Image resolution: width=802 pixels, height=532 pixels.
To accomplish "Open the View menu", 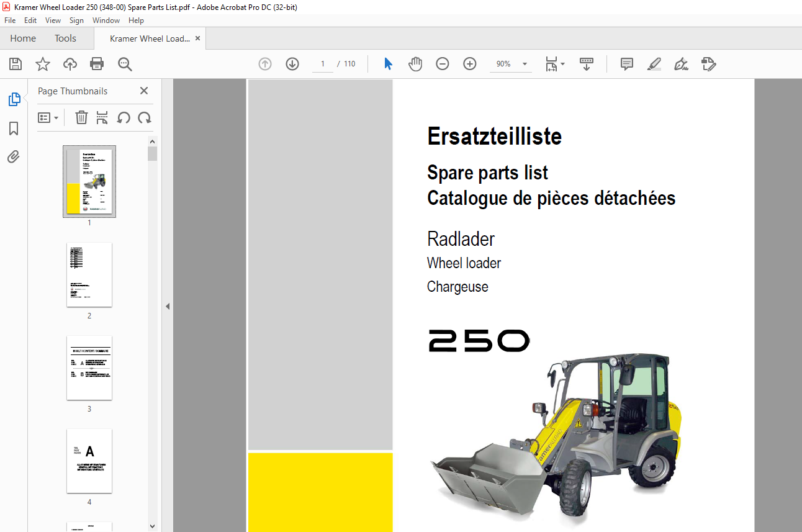I will tap(53, 20).
